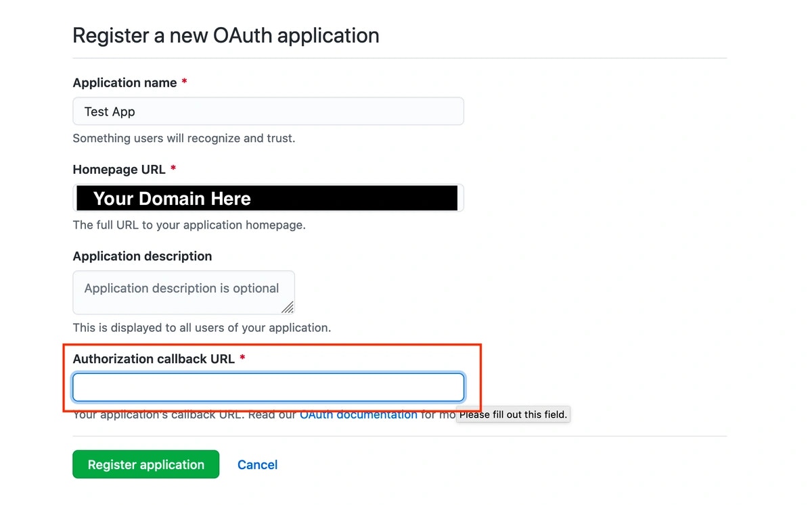Click the Homepage URL field showing 'Your Domain Here'

[268, 197]
